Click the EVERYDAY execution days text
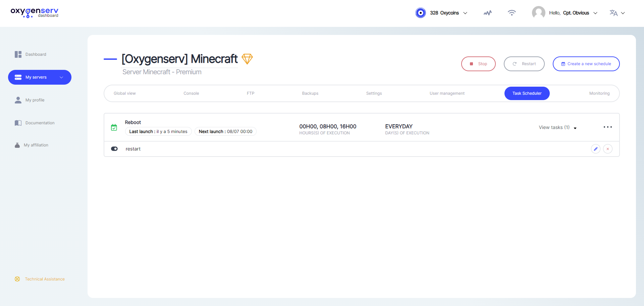The width and height of the screenshot is (644, 306). coord(399,126)
